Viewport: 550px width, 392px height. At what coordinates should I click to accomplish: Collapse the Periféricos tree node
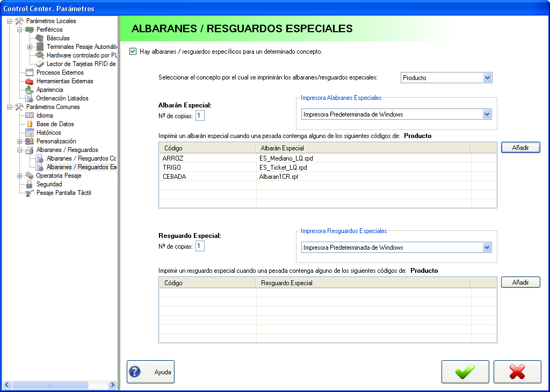(20, 30)
